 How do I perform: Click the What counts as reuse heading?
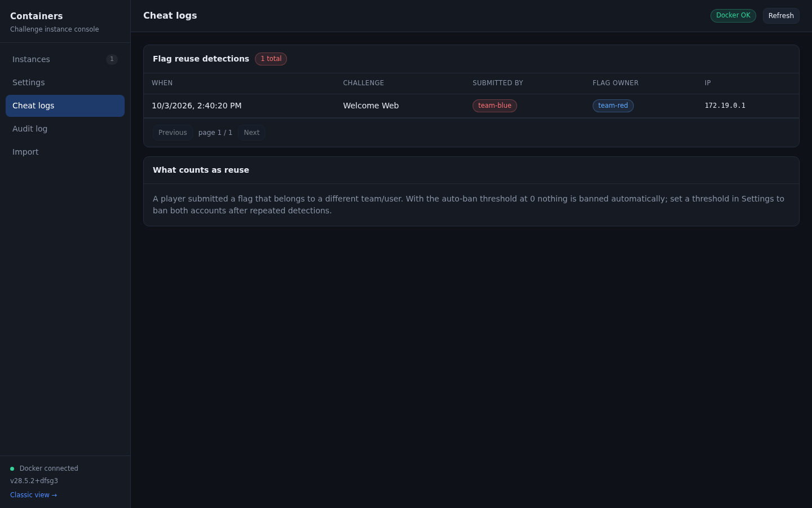tap(201, 170)
